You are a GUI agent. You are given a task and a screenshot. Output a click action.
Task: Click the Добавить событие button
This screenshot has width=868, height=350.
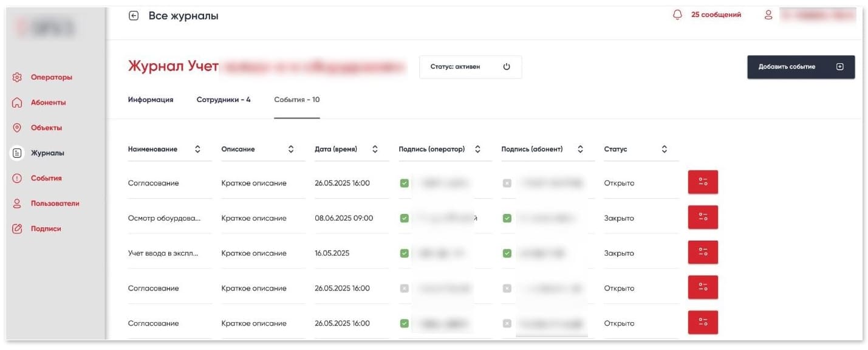pyautogui.click(x=801, y=67)
